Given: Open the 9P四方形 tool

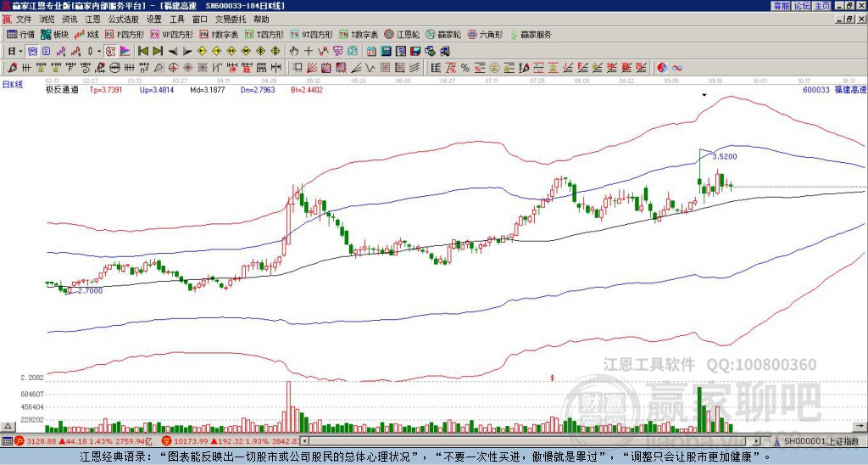Looking at the screenshot, I should [171, 34].
